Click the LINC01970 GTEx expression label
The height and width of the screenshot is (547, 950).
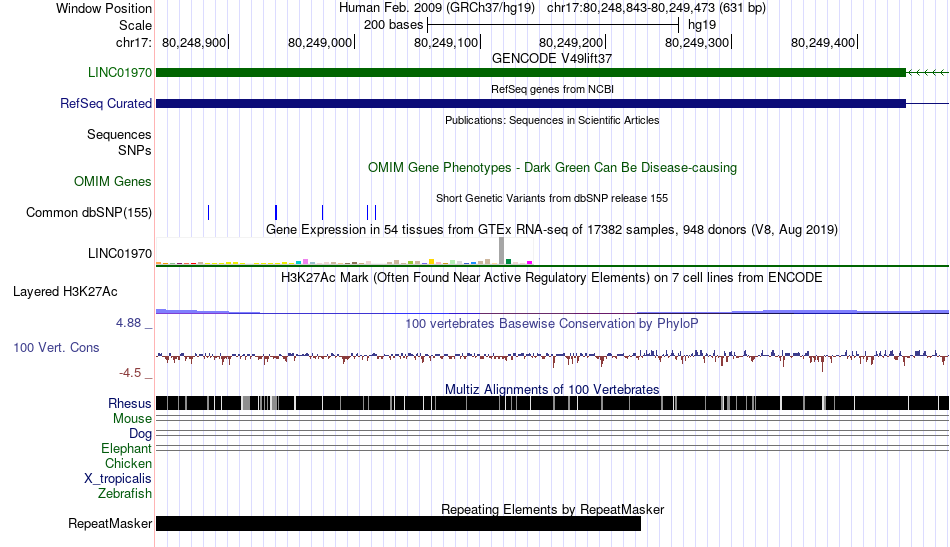(119, 254)
